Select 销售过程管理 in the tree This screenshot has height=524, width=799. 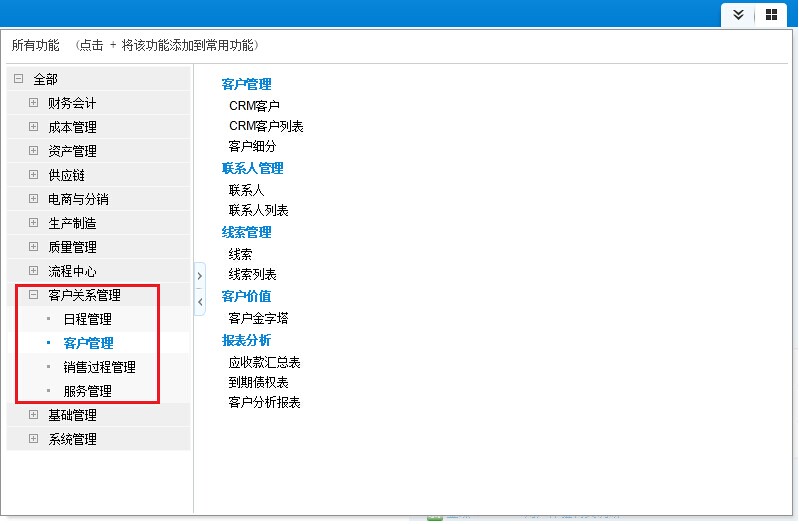click(x=99, y=367)
